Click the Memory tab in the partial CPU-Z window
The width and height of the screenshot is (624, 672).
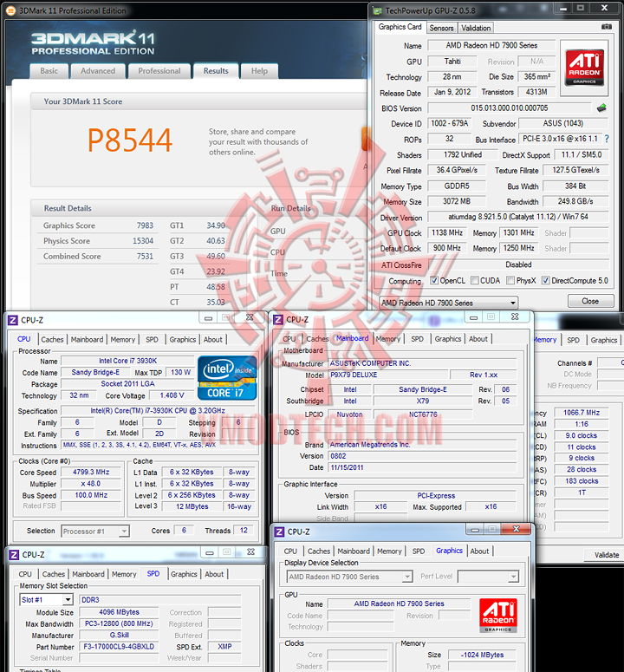[545, 340]
